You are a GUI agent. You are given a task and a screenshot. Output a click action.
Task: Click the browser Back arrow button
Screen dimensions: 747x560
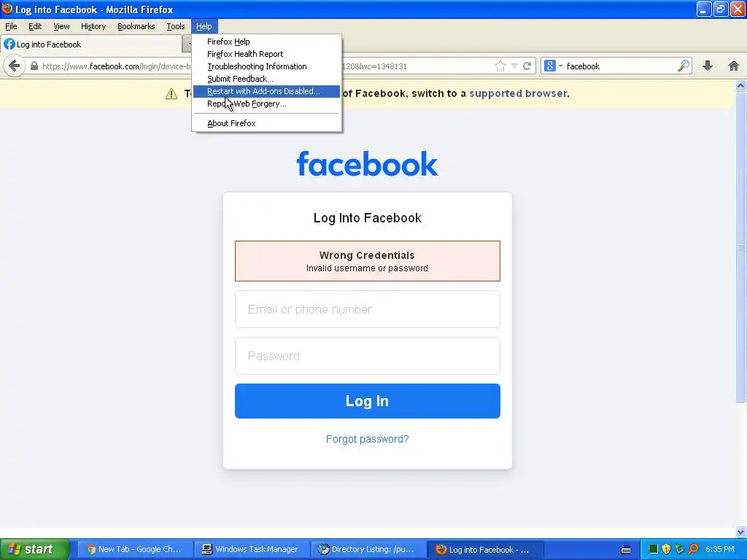click(15, 66)
